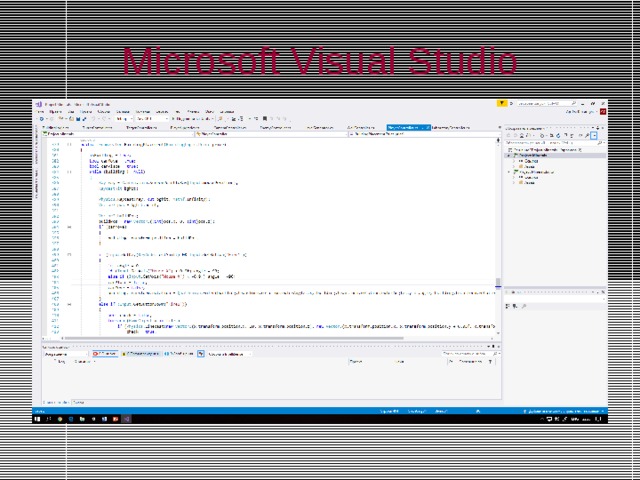Click the Solution Explorer search field
Screen dimensions: 640x480
555,142
